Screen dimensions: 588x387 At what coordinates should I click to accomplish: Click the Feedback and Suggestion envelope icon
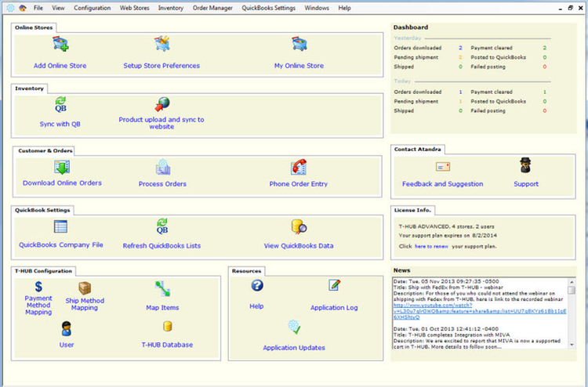tap(443, 167)
